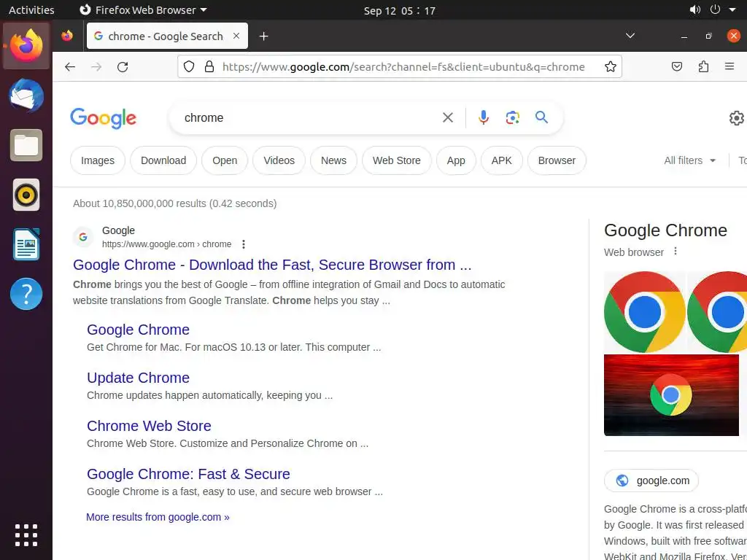Go back using the browser back arrow
Image resolution: width=747 pixels, height=560 pixels.
point(70,66)
